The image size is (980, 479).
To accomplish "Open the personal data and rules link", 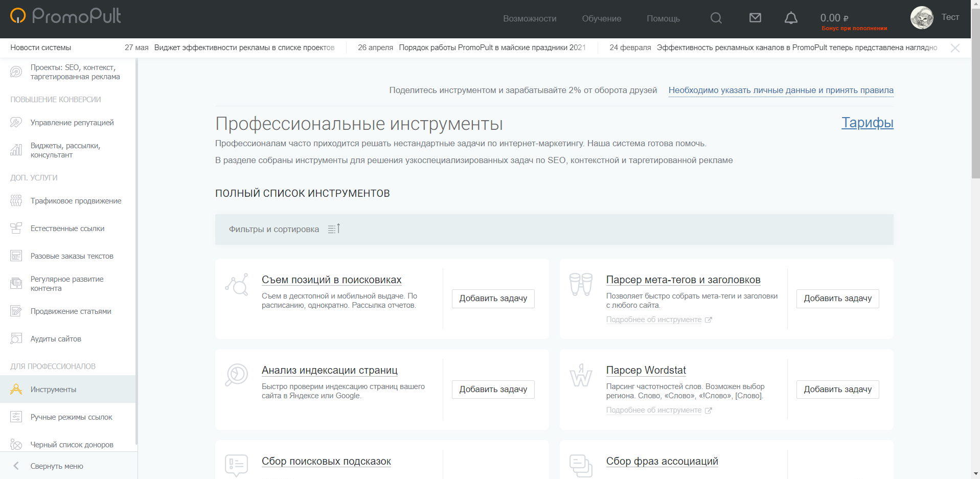I will (x=781, y=90).
